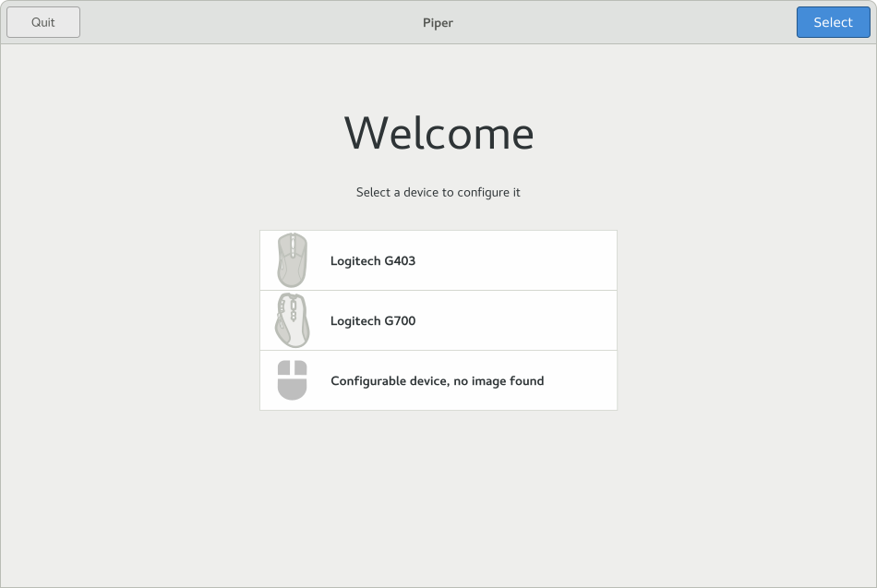Viewport: 877px width, 588px height.
Task: Click the Logitech G403 mouse icon
Action: (292, 260)
